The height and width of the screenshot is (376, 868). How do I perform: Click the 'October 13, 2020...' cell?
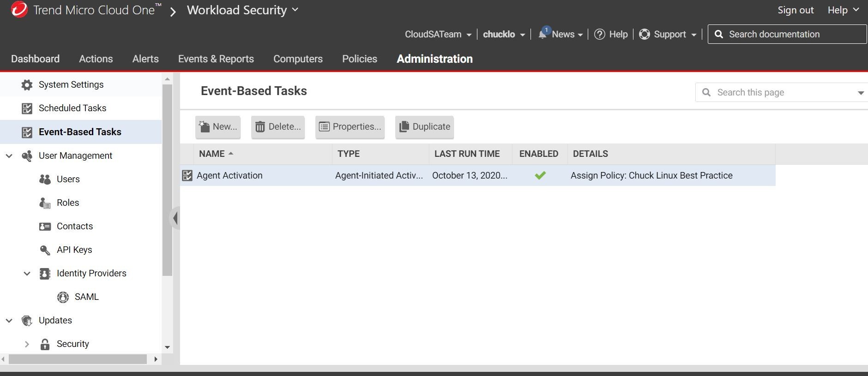tap(470, 175)
